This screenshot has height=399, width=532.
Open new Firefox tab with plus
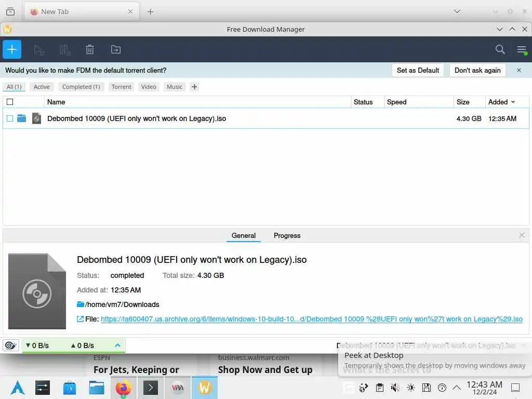pos(151,11)
